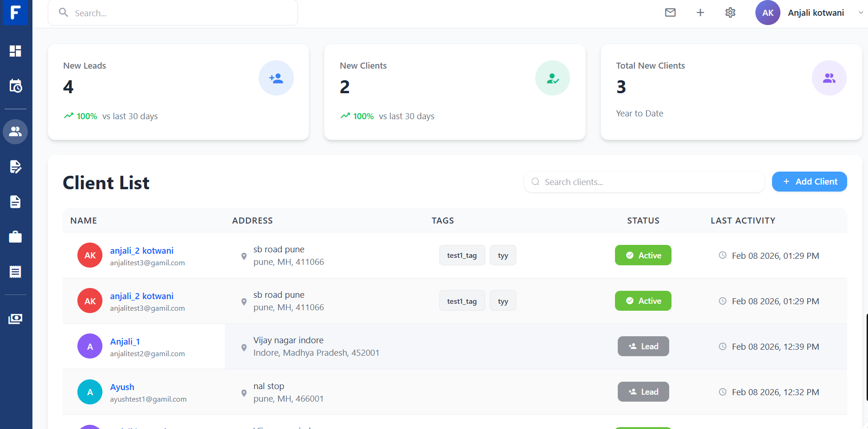Viewport: 868px width, 429px height.
Task: Click the plus create icon in header
Action: tap(700, 13)
